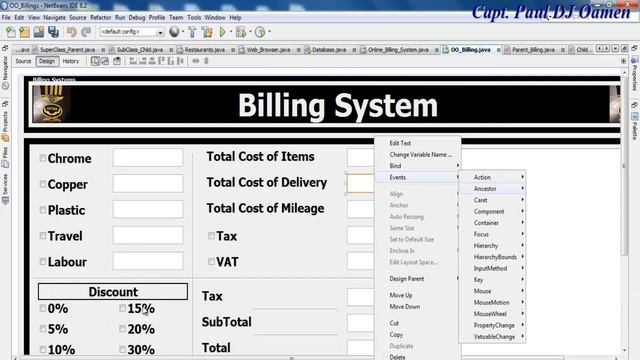This screenshot has width=640, height=360.
Task: Open the Properties panel on right edge
Action: click(x=635, y=73)
